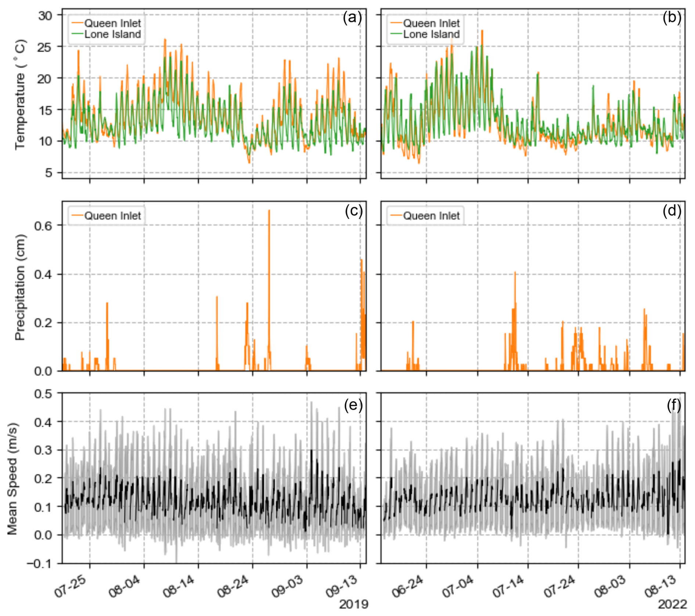This screenshot has height=616, width=695.
Task: Click the 09-03 date tick label
Action: 288,586
